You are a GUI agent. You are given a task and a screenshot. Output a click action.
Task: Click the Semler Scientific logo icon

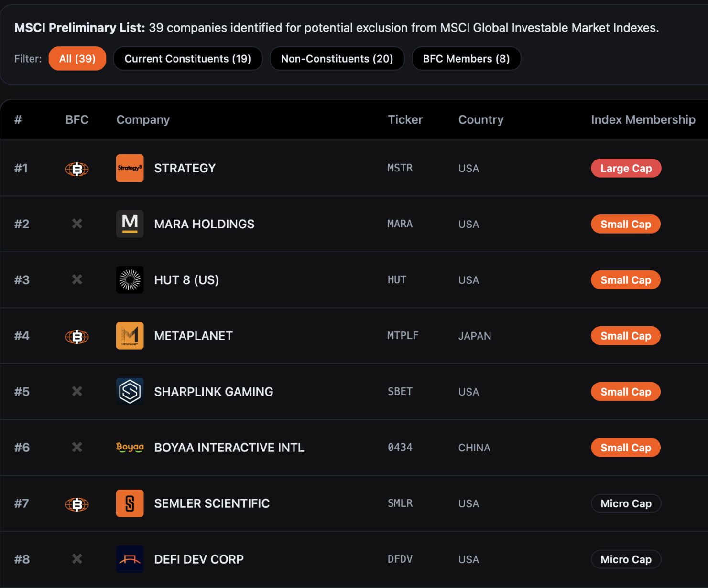[129, 503]
